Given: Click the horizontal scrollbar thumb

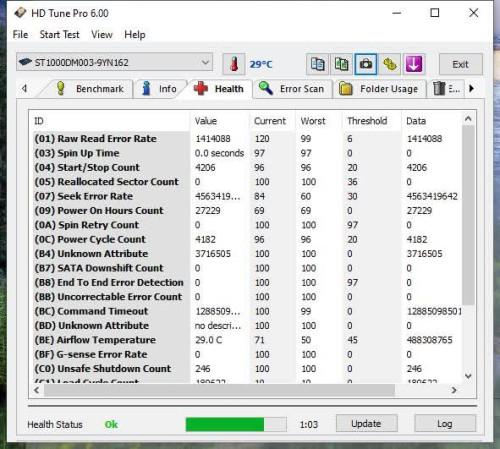Looking at the screenshot, I should tap(219, 390).
